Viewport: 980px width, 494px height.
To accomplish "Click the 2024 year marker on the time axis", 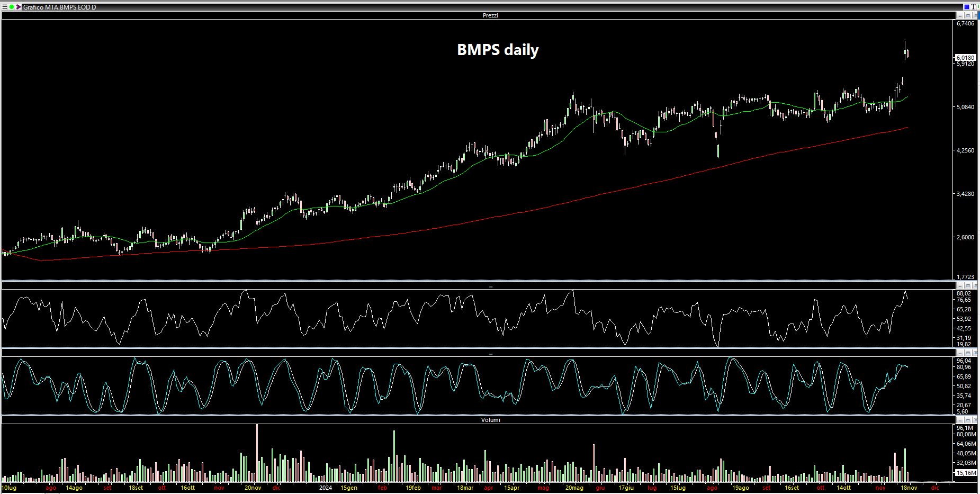I will point(325,488).
